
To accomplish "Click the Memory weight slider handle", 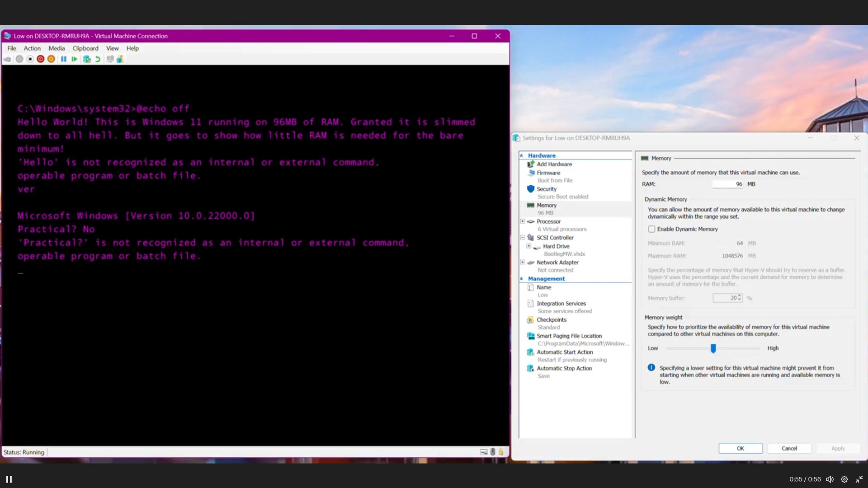I will pos(713,348).
